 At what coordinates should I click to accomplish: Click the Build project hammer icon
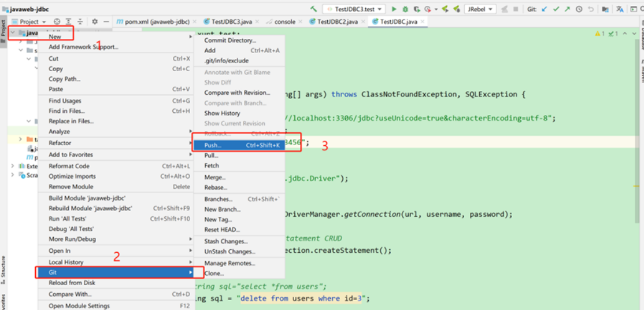click(x=314, y=9)
